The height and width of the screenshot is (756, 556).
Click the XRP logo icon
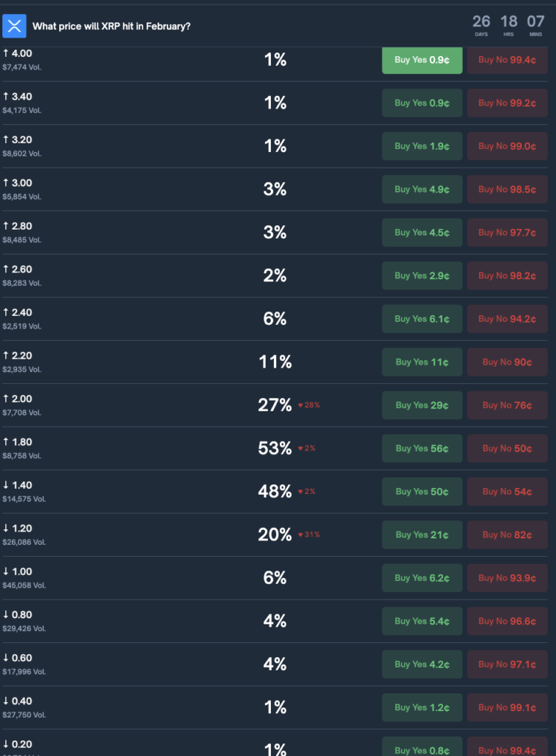click(x=14, y=27)
